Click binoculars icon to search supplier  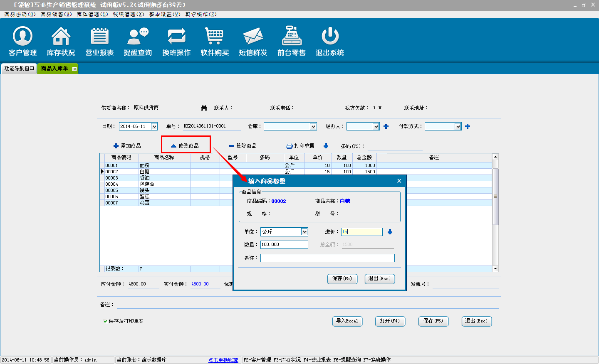[x=204, y=108]
